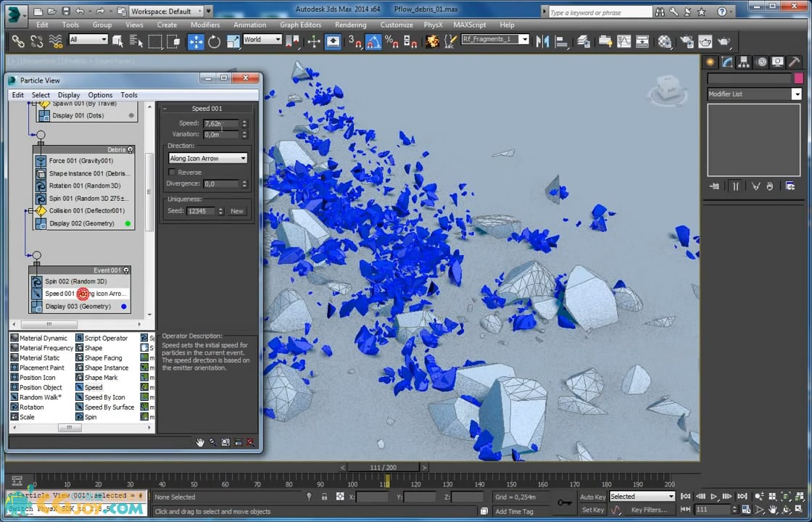Toggle Angle Snap in toolbar
Viewport: 812px width, 522px height.
point(373,41)
